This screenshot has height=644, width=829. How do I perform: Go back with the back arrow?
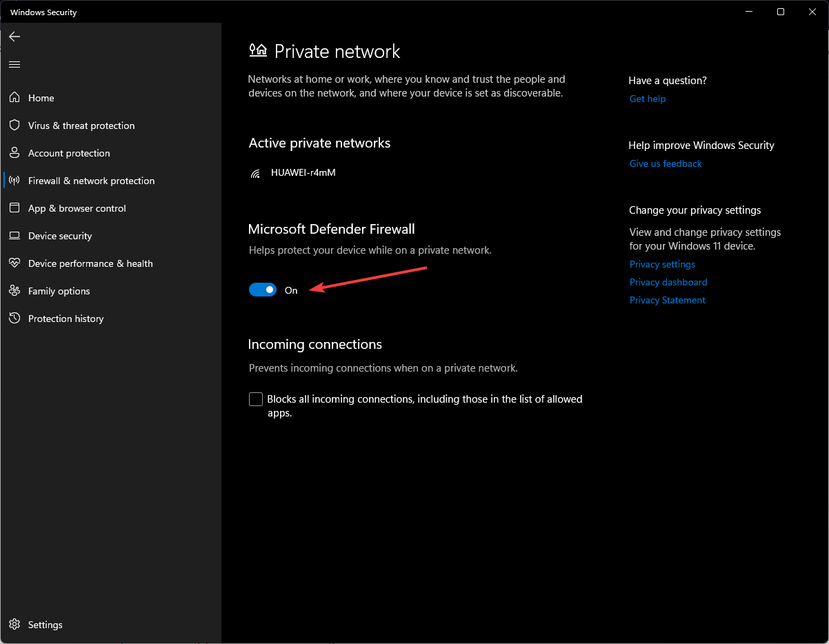pyautogui.click(x=14, y=37)
